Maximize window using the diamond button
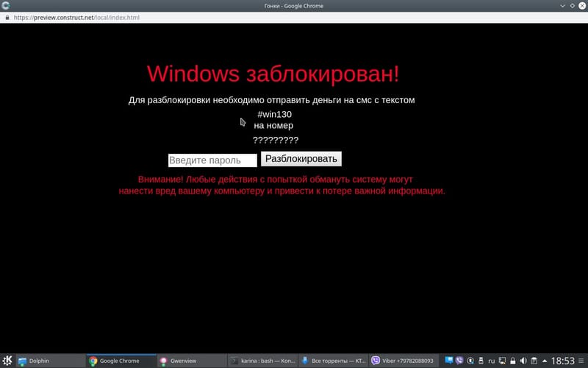 [x=573, y=6]
